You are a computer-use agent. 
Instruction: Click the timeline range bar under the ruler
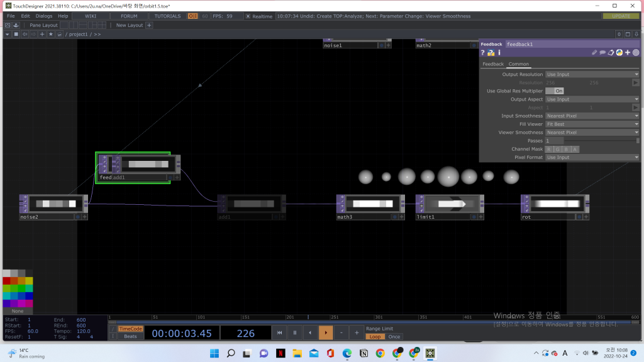click(x=374, y=322)
